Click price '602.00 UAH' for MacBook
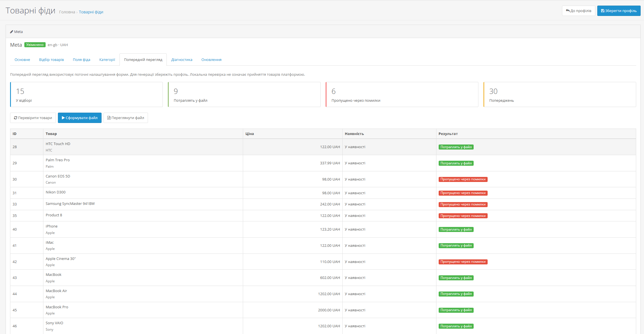 click(330, 278)
